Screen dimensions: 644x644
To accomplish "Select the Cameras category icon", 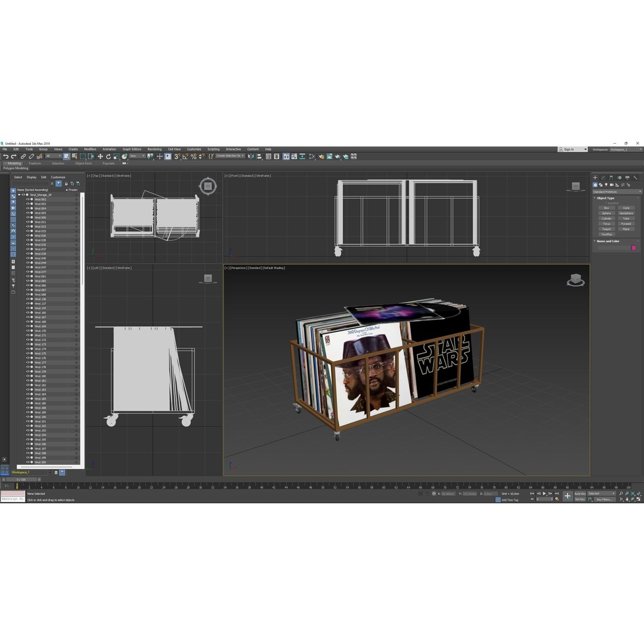I will coord(612,185).
